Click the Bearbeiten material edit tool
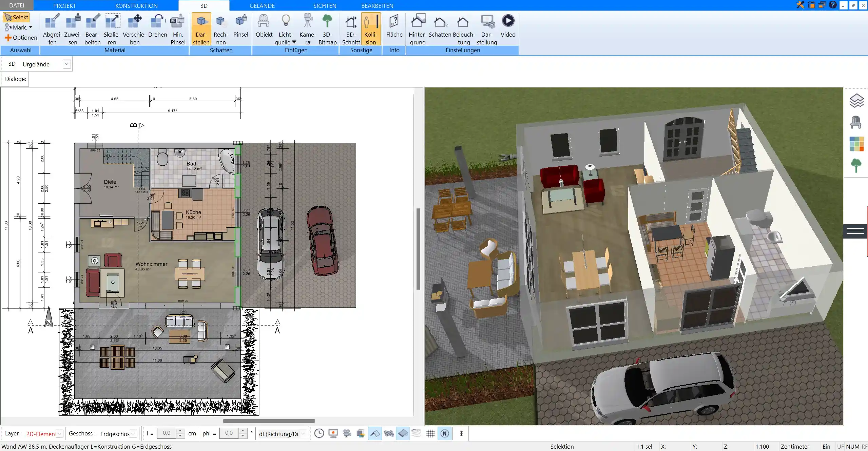The image size is (868, 451). (x=92, y=29)
